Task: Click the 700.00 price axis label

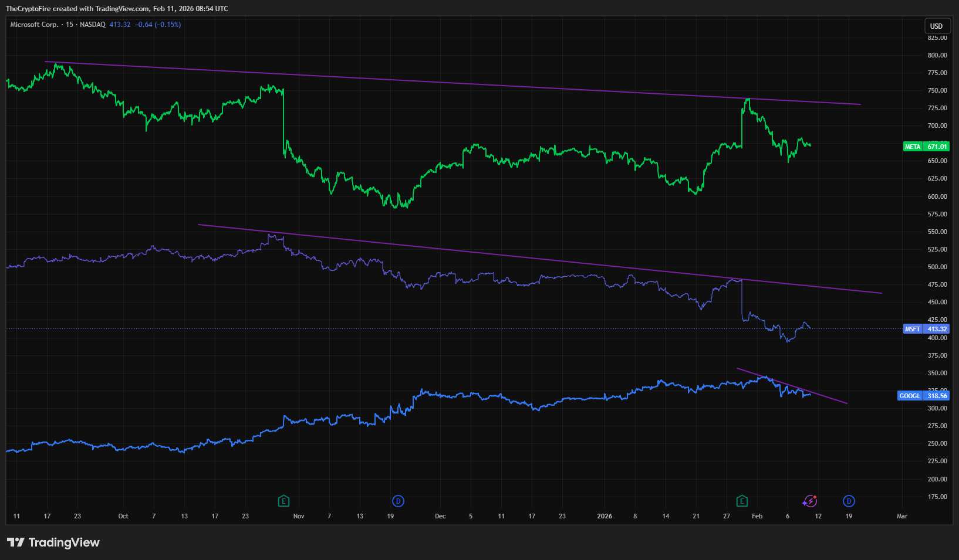Action: coord(937,125)
